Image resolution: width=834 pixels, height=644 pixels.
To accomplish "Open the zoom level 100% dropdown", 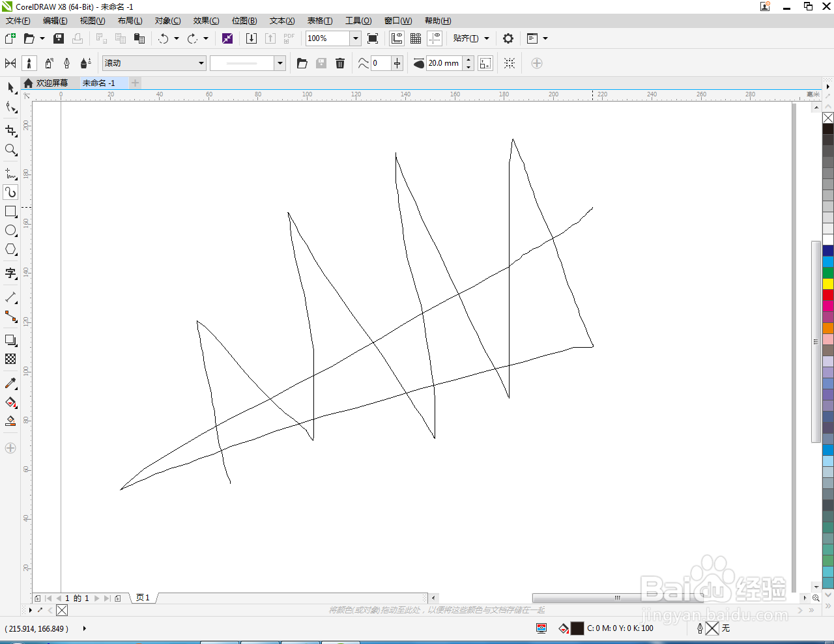I will point(356,38).
